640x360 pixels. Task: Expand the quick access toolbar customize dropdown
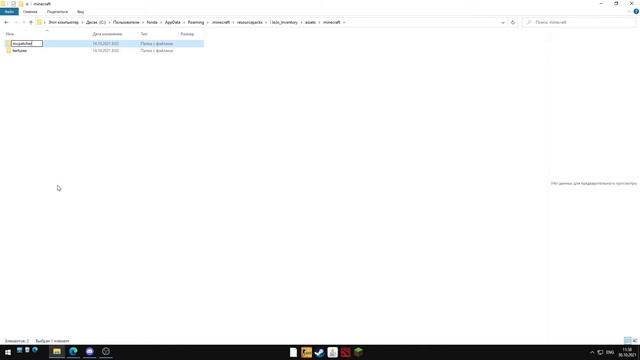click(27, 4)
